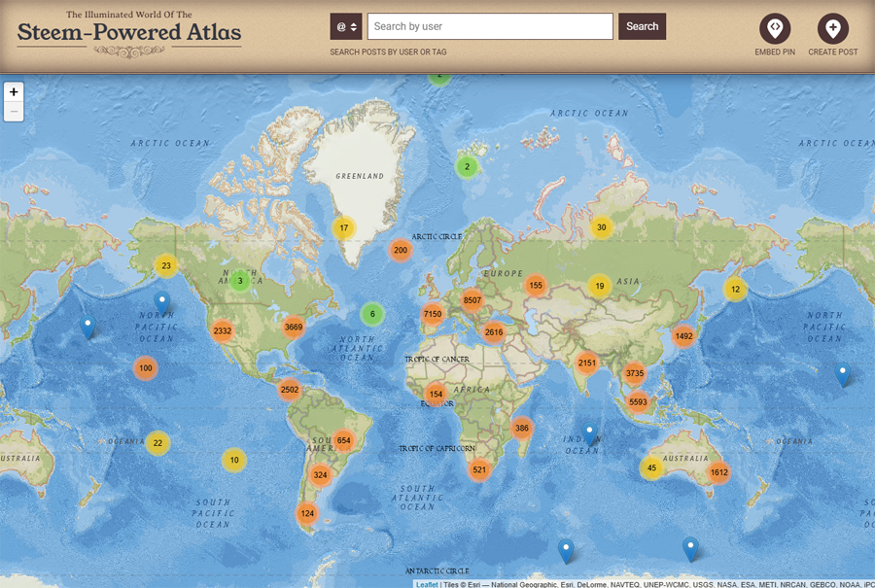Focus the Search by user field
Image resolution: width=875 pixels, height=588 pixels.
[490, 26]
